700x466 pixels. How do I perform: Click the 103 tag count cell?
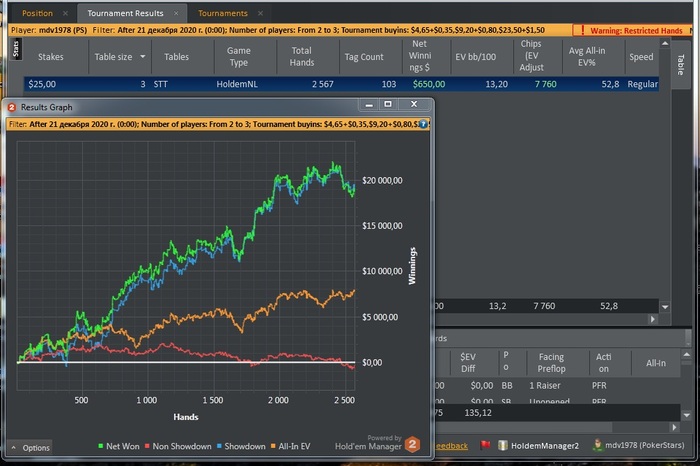(x=389, y=84)
